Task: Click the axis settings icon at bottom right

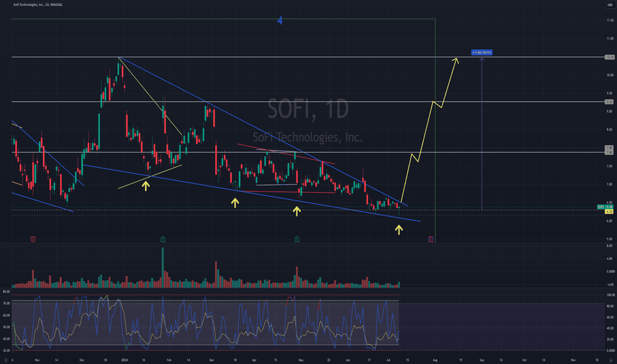Action: click(x=610, y=360)
